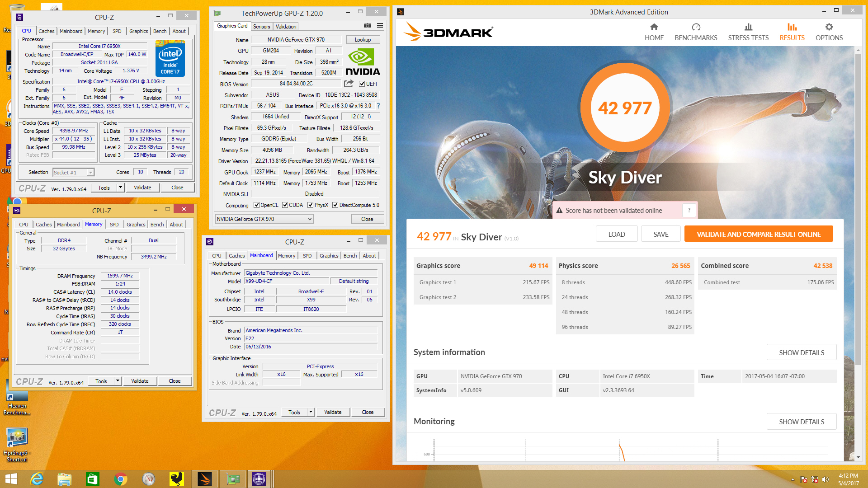The height and width of the screenshot is (488, 868).
Task: Click the network tray icon
Action: [x=815, y=479]
